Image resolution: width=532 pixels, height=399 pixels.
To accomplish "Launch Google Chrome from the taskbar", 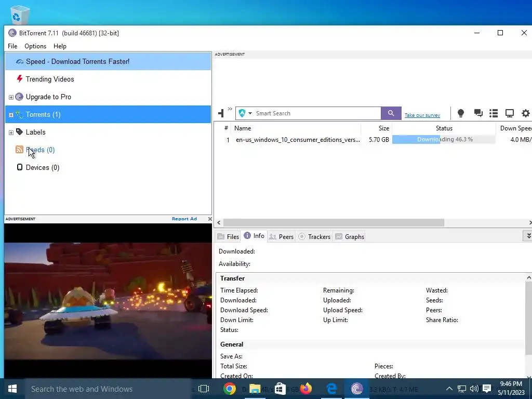I will [229, 389].
